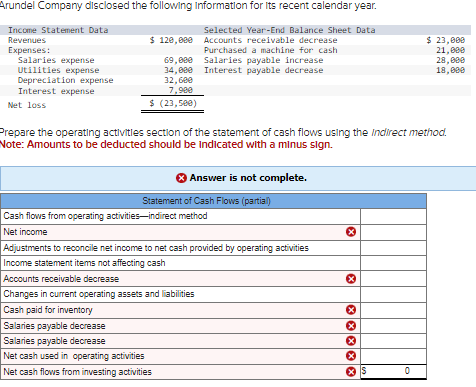This screenshot has width=476, height=387.
Task: Click the Interest expense value 7,900
Action: [x=181, y=91]
